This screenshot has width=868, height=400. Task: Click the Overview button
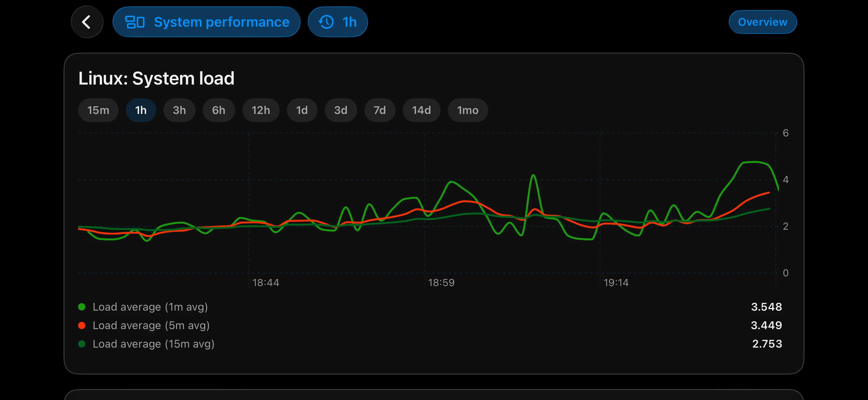click(763, 22)
